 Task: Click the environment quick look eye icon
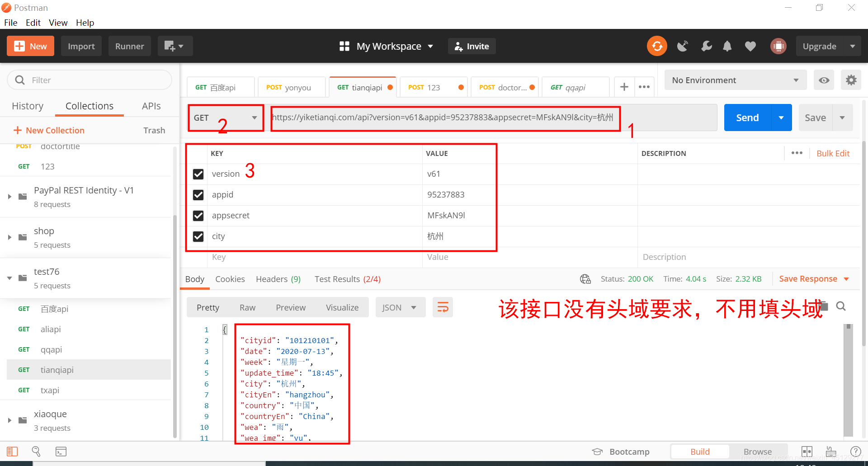[824, 80]
